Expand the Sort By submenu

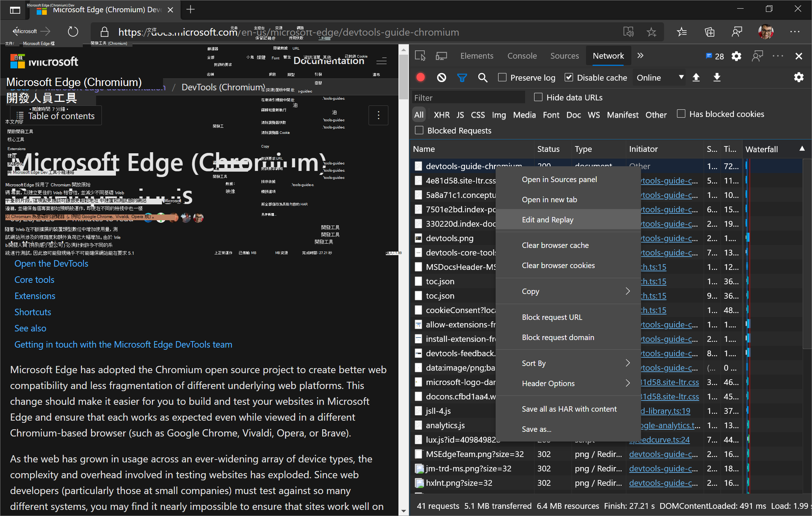568,363
